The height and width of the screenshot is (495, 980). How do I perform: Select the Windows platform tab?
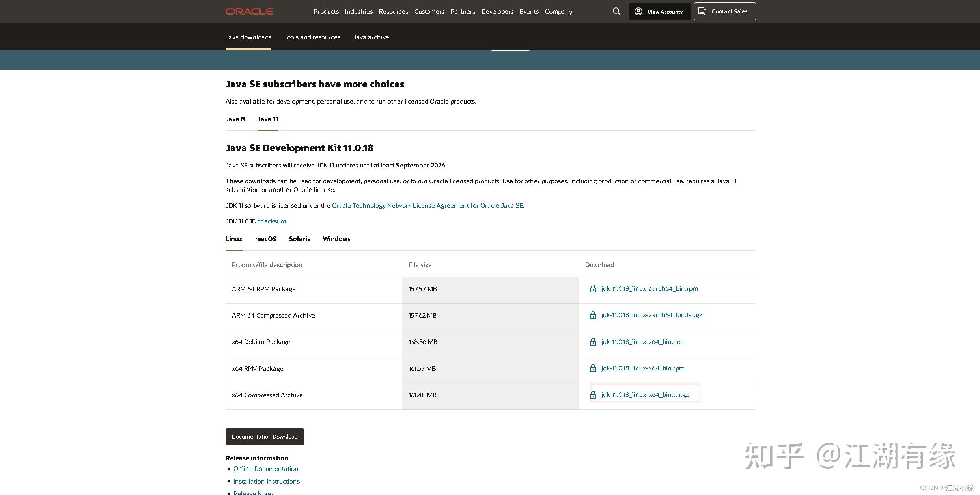pos(336,239)
